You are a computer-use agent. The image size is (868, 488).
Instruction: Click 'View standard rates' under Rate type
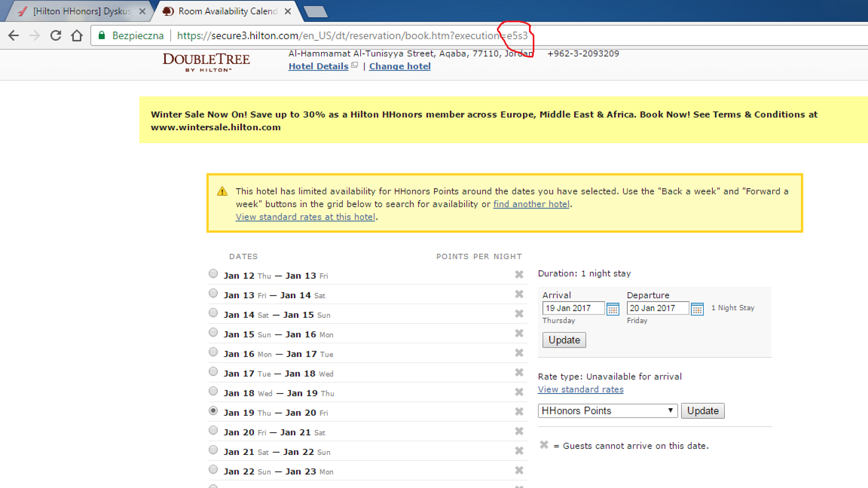pos(580,389)
